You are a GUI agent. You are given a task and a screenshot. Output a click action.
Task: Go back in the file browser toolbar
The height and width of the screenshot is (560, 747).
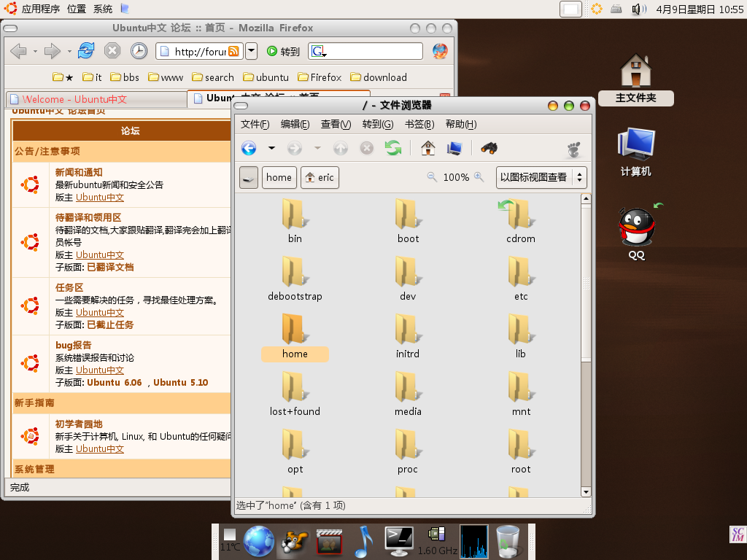(x=249, y=149)
